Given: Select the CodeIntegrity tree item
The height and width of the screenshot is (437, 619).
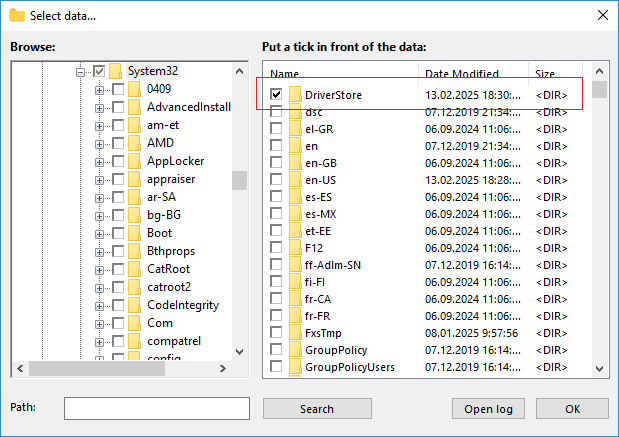Looking at the screenshot, I should [183, 305].
